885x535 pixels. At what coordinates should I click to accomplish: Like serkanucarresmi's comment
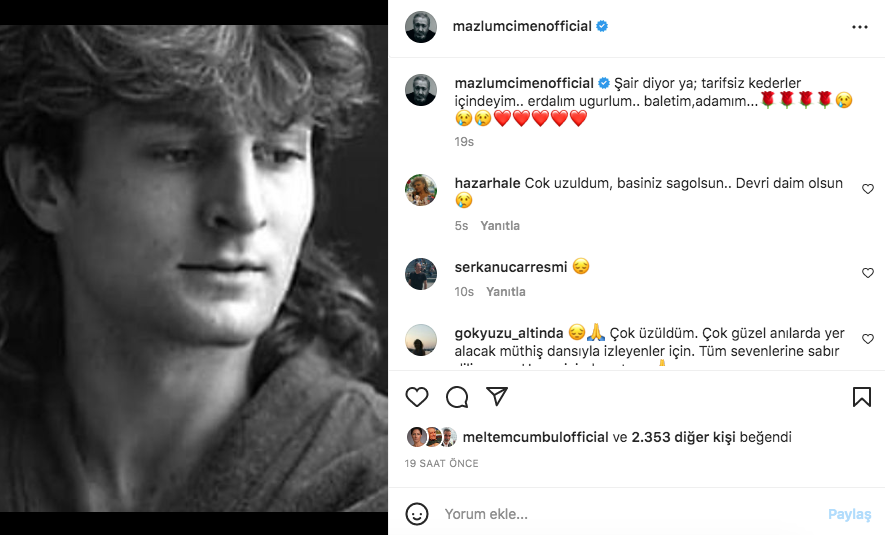(x=868, y=273)
